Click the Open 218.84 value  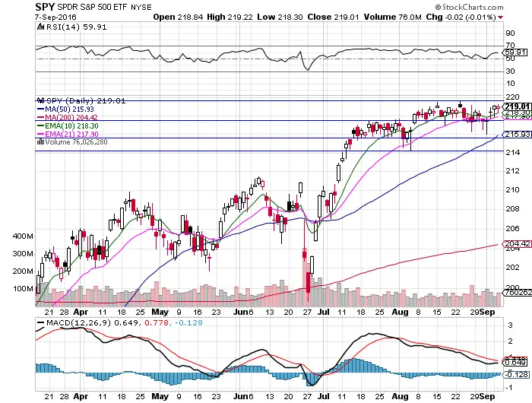tap(178, 17)
